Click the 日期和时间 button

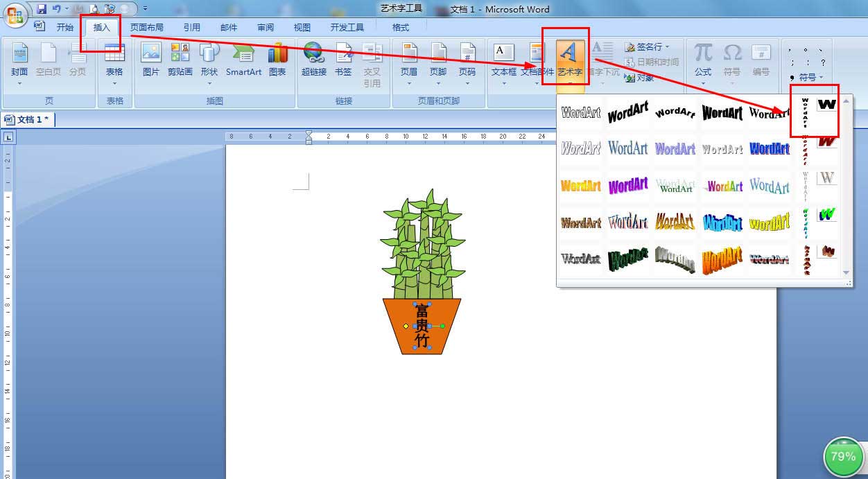(x=652, y=62)
